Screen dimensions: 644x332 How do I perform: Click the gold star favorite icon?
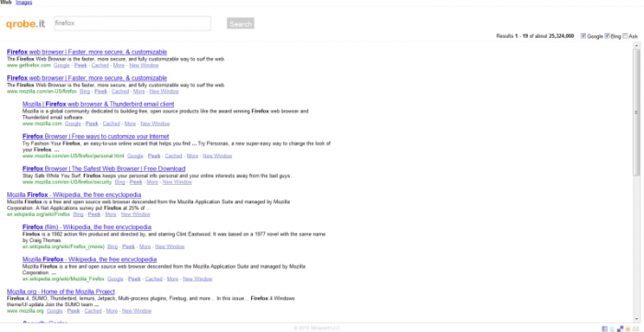[627, 328]
